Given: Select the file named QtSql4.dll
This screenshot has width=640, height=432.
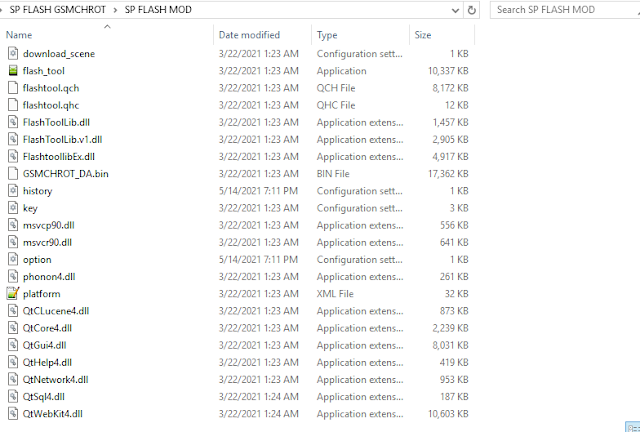Looking at the screenshot, I should [x=44, y=397].
